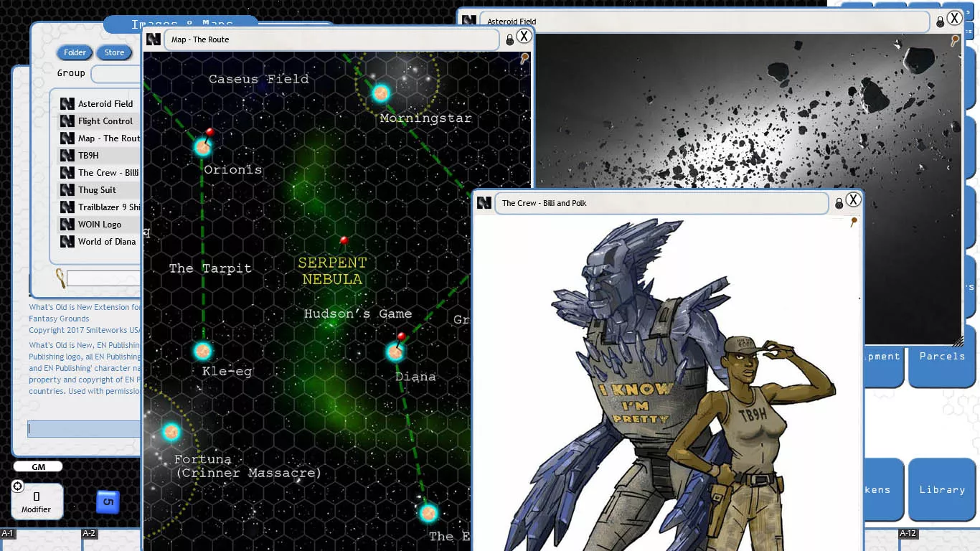This screenshot has height=551, width=980.
Task: Click the WOIN Logo entry icon
Action: click(x=67, y=225)
